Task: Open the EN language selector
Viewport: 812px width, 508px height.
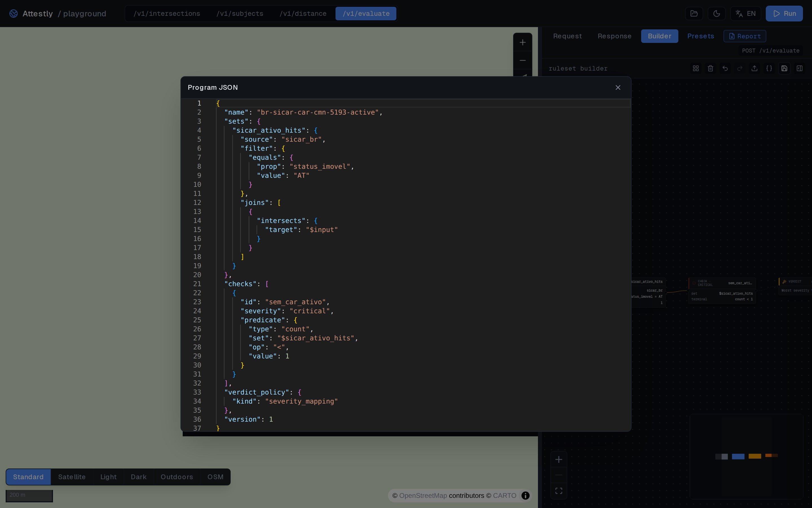Action: tap(745, 14)
